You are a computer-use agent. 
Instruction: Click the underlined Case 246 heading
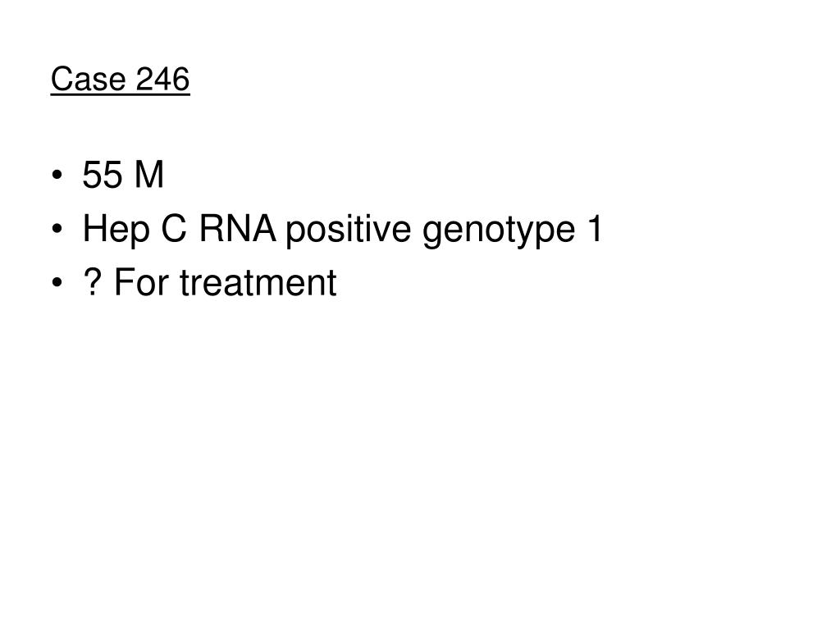point(121,80)
